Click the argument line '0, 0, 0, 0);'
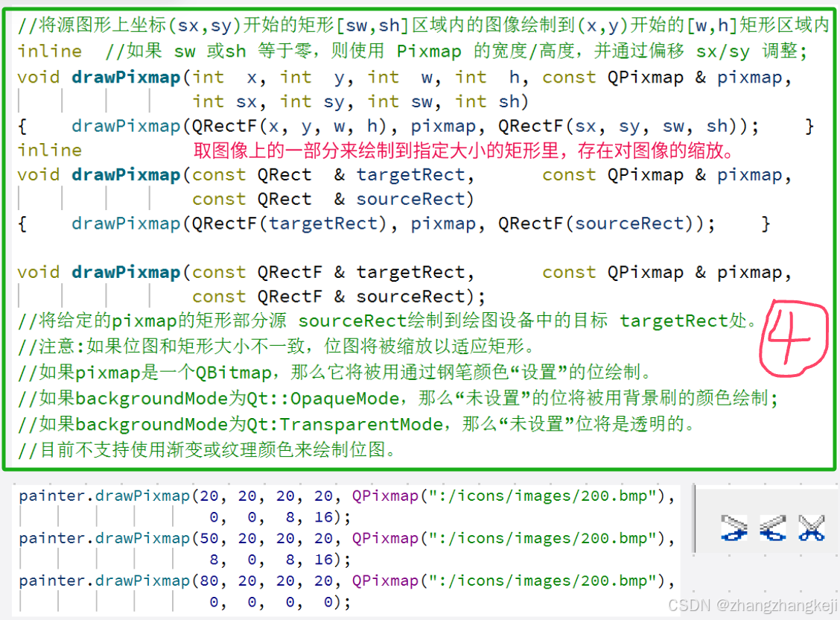This screenshot has height=620, width=840. click(280, 602)
